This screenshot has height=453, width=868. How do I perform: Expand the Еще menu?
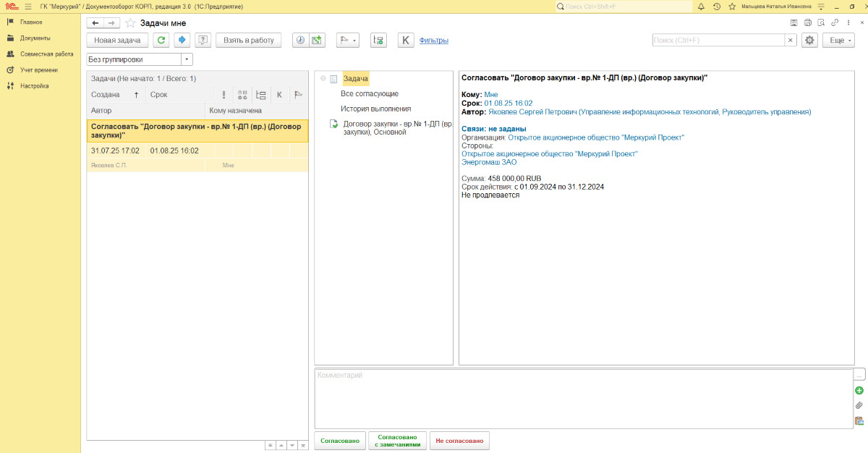pos(839,41)
